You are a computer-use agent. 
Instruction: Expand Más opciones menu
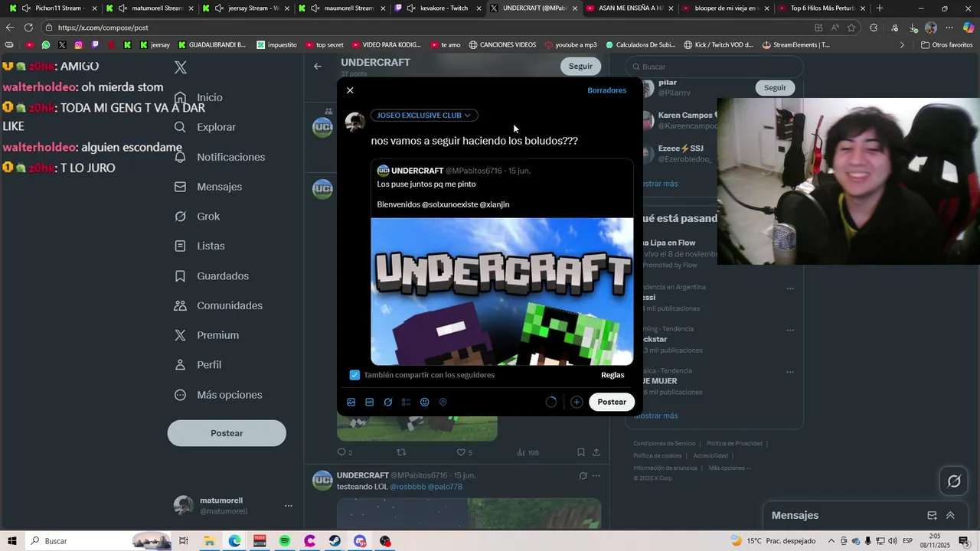click(219, 395)
